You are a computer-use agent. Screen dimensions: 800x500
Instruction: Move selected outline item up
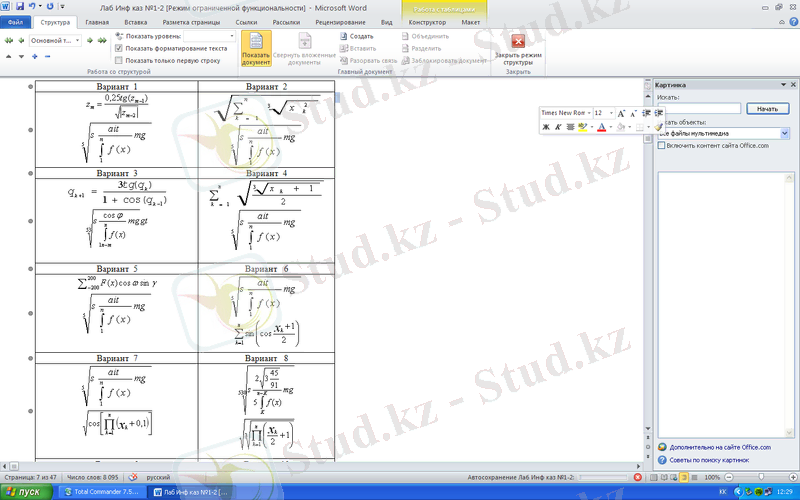9,57
